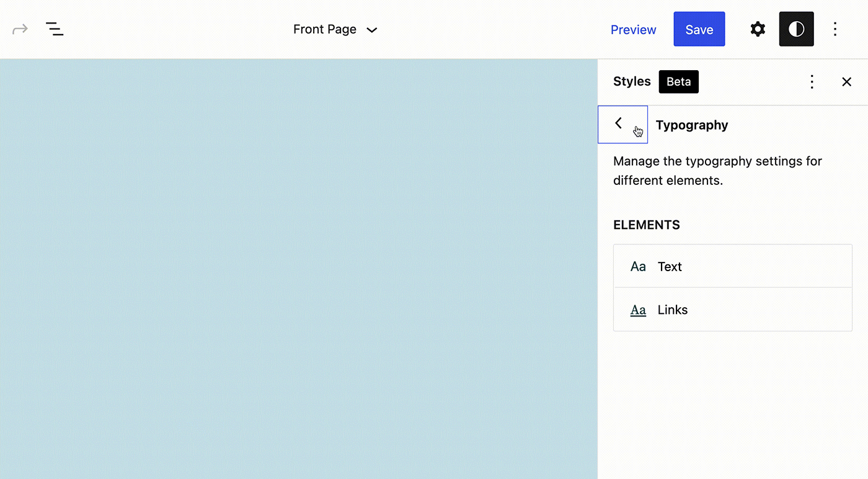The width and height of the screenshot is (868, 479).
Task: Click the underlined Aa icon beside Links
Action: (638, 310)
